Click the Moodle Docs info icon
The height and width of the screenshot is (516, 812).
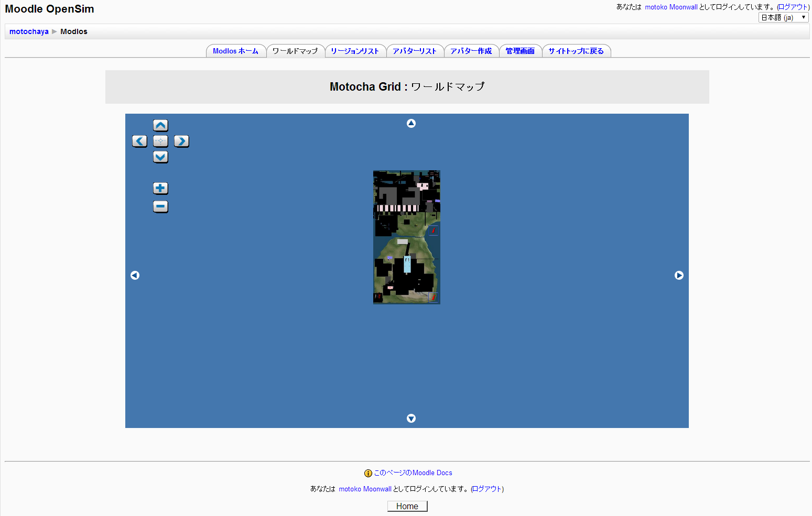coord(368,473)
